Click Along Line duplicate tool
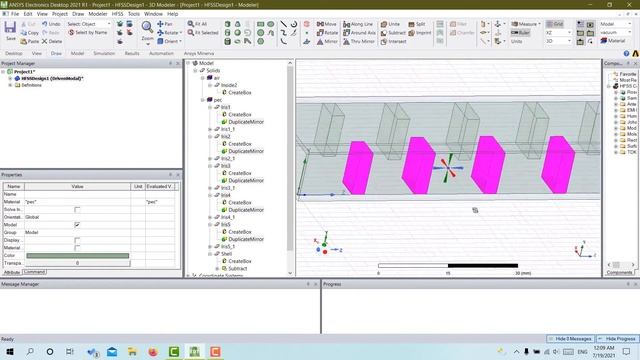Screen dimensions: 640x360 pos(358,24)
